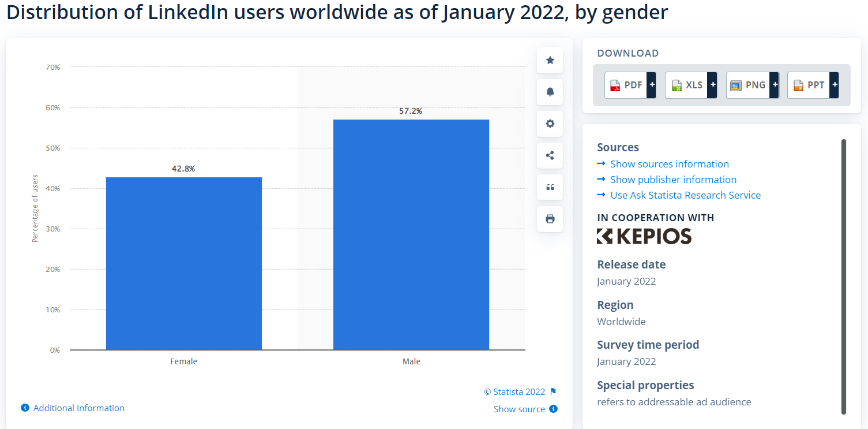Expand PPT options with plus
The height and width of the screenshot is (429, 868).
[x=835, y=85]
